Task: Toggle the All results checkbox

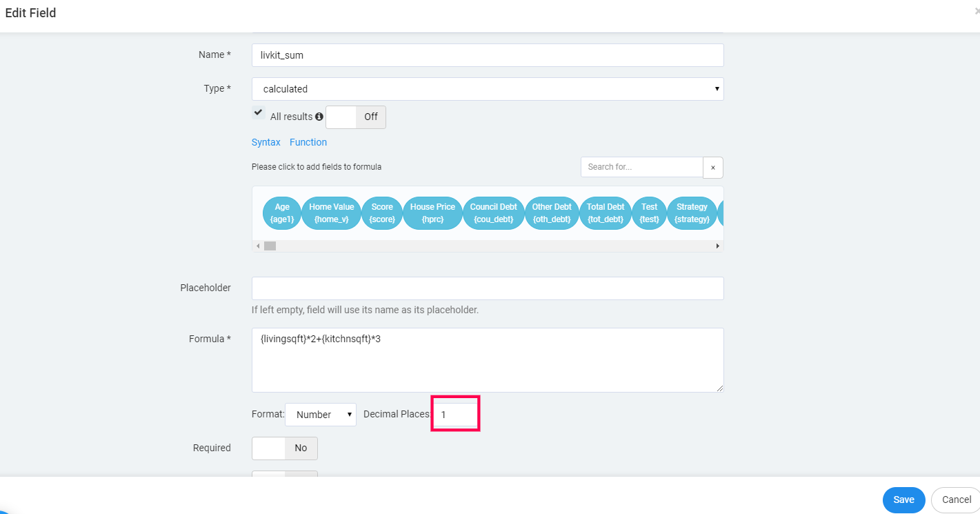Action: tap(258, 112)
